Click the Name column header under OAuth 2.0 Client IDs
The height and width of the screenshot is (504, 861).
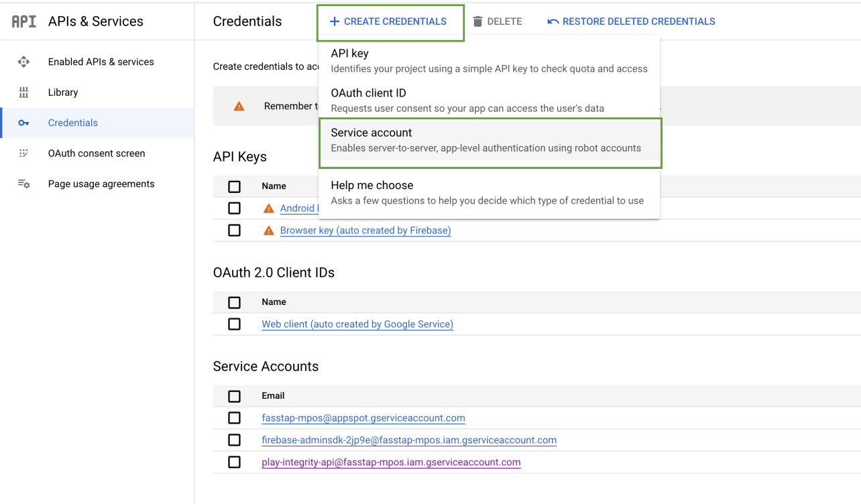[274, 302]
